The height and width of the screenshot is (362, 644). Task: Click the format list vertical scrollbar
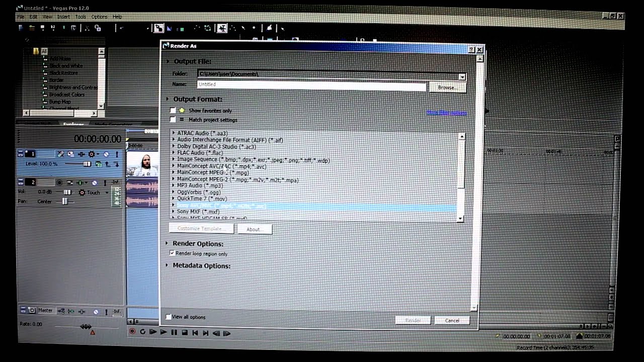(x=461, y=177)
